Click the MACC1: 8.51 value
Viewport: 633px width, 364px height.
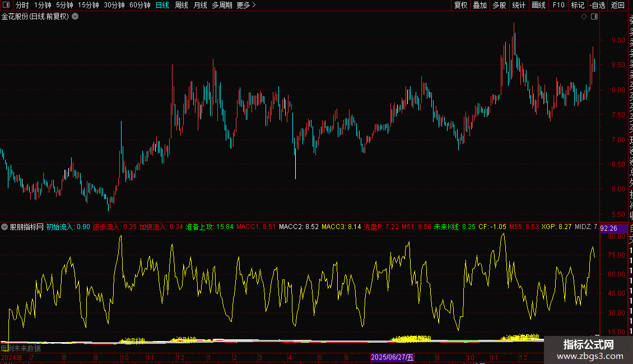[256, 227]
